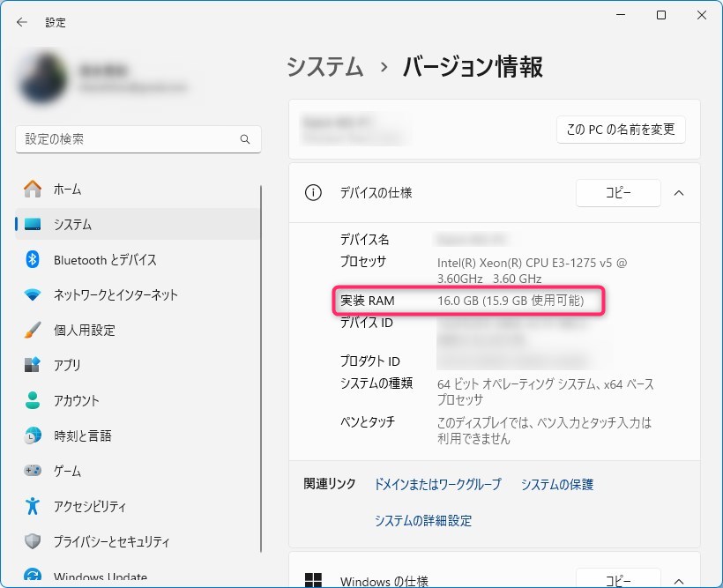Copy device specifications with コピー button
Viewport: 723px width, 588px height.
coord(617,193)
